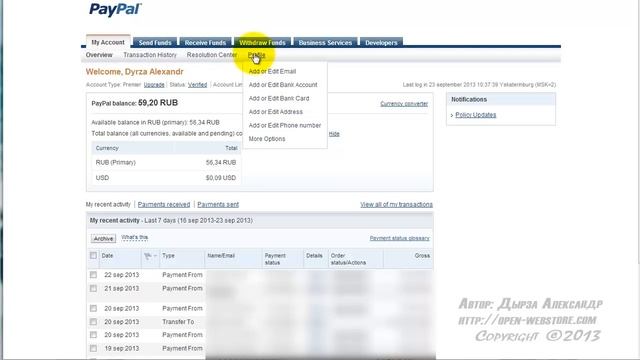The image size is (640, 360).
Task: Click the Name/Email column header
Action: tap(221, 256)
